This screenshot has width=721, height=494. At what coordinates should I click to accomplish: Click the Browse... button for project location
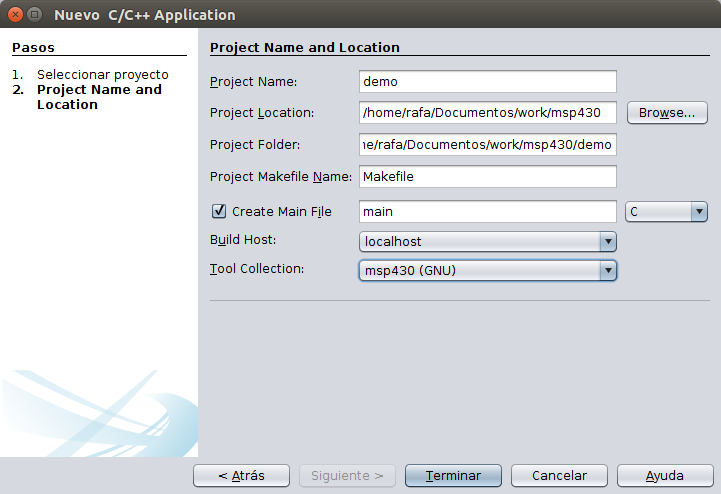667,113
